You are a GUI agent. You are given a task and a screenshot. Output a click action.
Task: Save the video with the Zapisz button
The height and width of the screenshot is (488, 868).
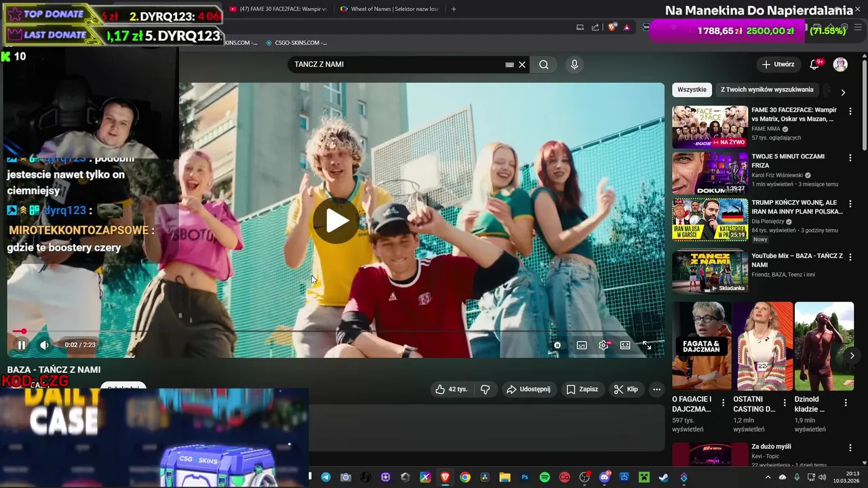pyautogui.click(x=582, y=389)
